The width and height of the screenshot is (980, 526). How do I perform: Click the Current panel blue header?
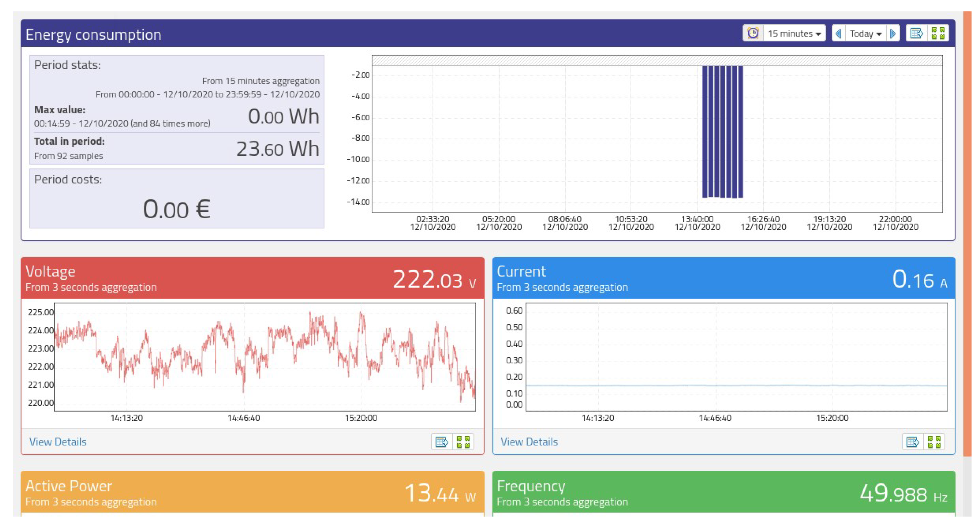click(723, 278)
